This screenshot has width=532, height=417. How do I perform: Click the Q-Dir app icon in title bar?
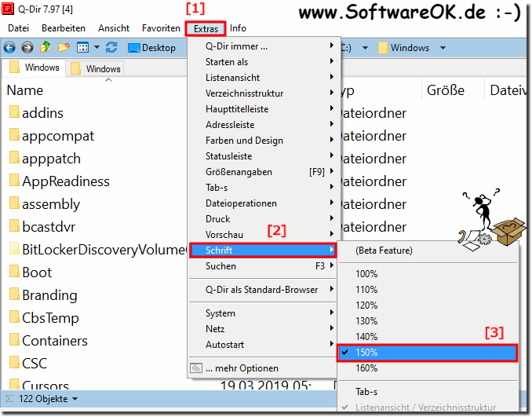[8, 9]
